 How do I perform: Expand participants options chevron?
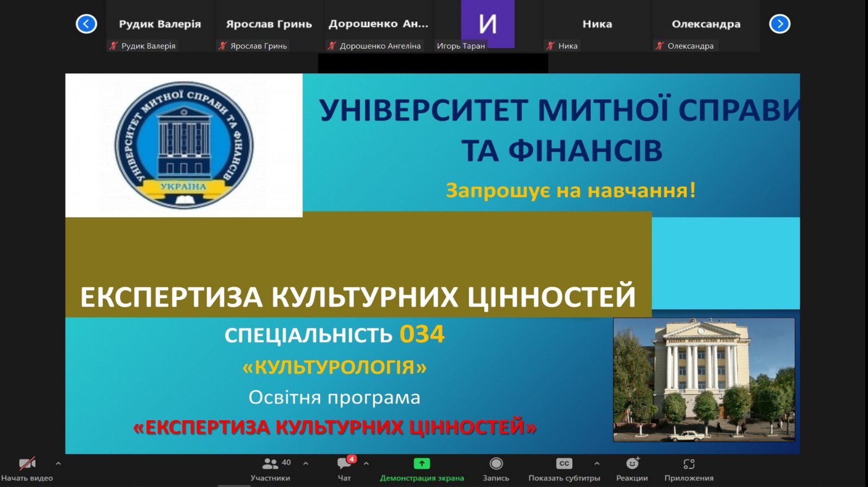(x=306, y=464)
